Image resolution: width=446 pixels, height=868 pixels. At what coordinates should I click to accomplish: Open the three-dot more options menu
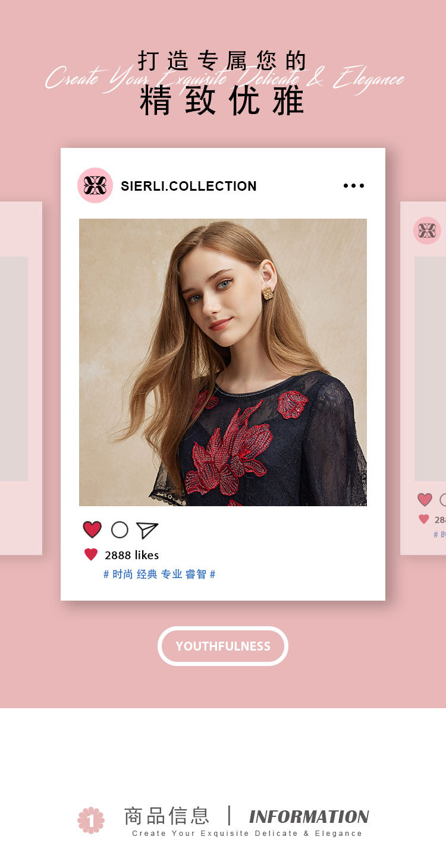(354, 186)
